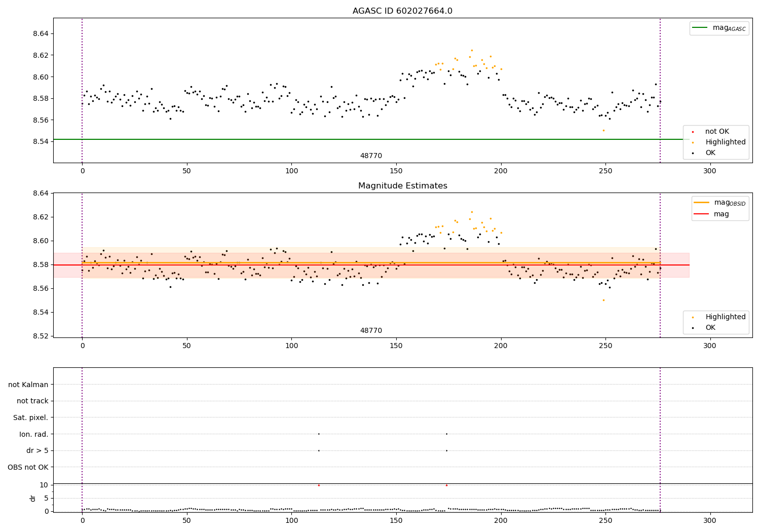Screen dimensions: 760x532
Task: Click the 8.64 y-tick label of top plot
Action: (41, 34)
